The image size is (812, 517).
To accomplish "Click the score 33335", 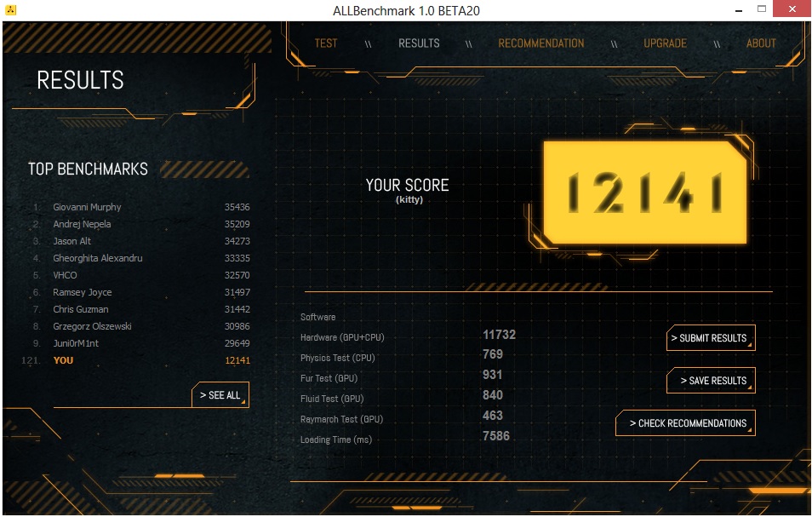I will point(237,259).
